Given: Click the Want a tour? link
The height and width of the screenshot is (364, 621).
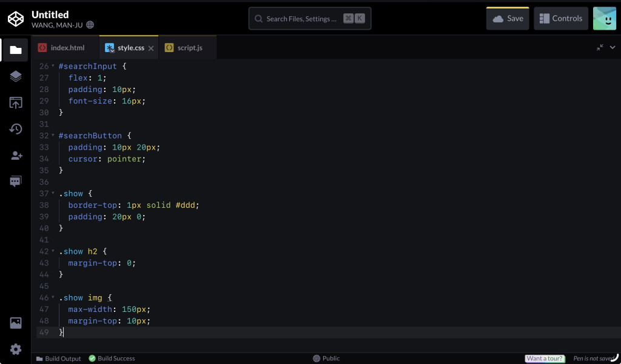Looking at the screenshot, I should pyautogui.click(x=545, y=359).
